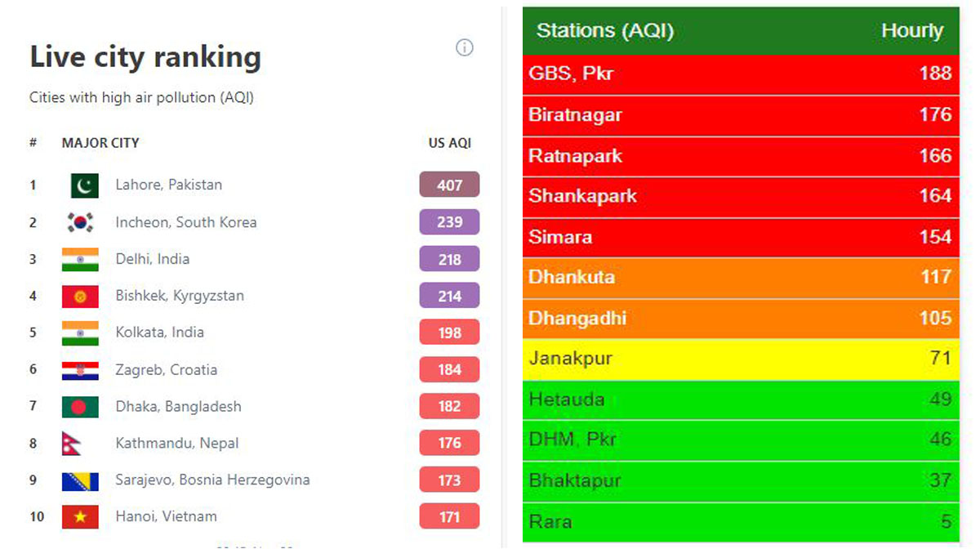The image size is (980, 549).
Task: Click the Hourly column header
Action: 912,31
